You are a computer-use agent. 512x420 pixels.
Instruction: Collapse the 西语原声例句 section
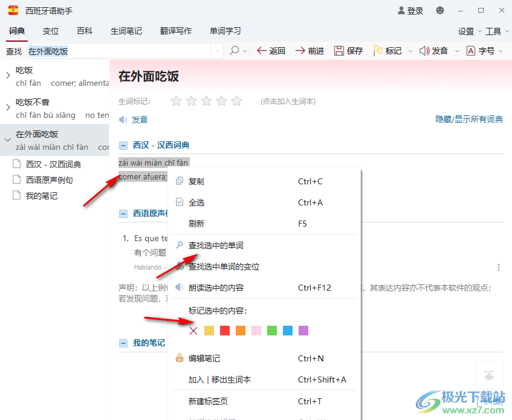123,214
